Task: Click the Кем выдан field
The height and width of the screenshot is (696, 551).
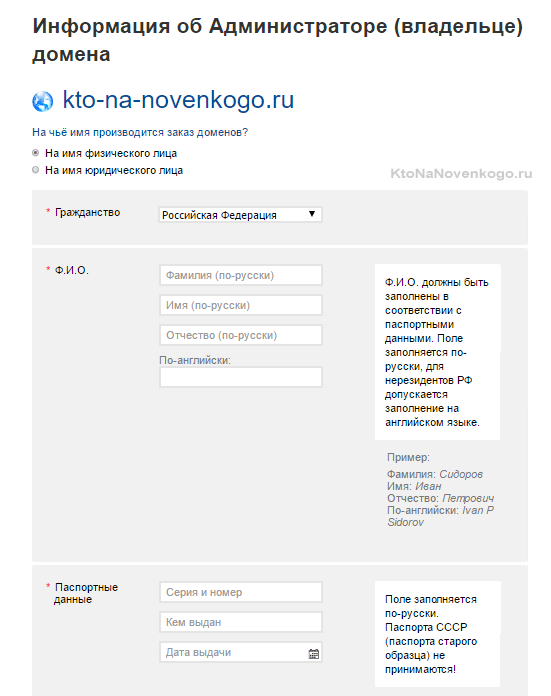Action: 241,622
